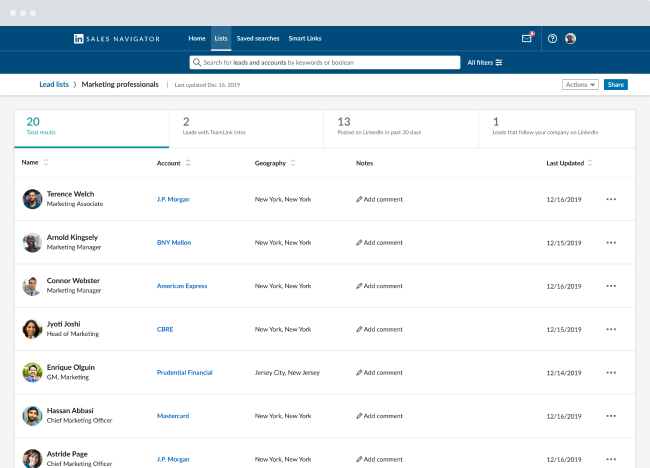This screenshot has height=468, width=650.
Task: Open All filters panel
Action: click(x=485, y=62)
